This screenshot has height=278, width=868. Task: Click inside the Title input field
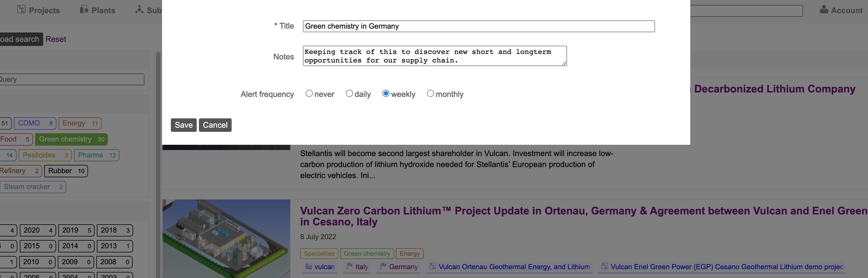pyautogui.click(x=478, y=26)
